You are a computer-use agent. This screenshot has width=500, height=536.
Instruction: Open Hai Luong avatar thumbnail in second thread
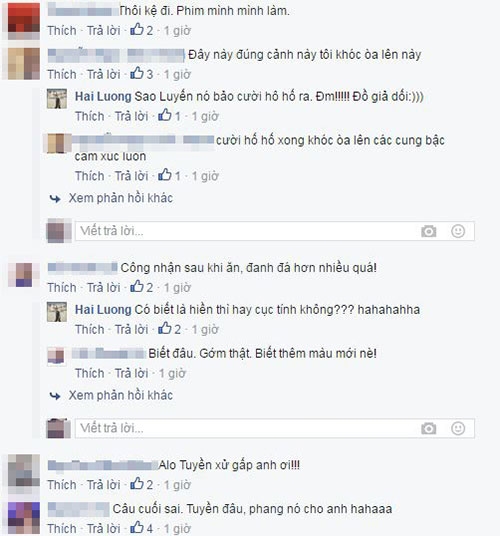[57, 312]
